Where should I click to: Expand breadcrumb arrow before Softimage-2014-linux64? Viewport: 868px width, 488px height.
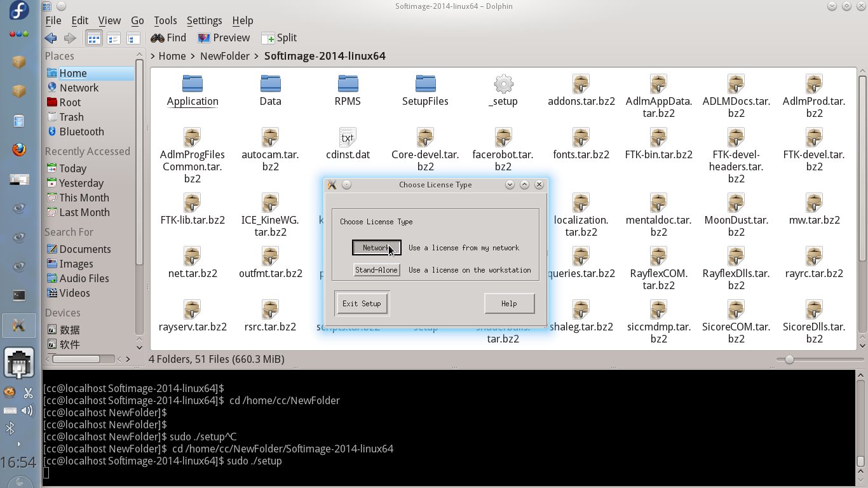[x=257, y=56]
